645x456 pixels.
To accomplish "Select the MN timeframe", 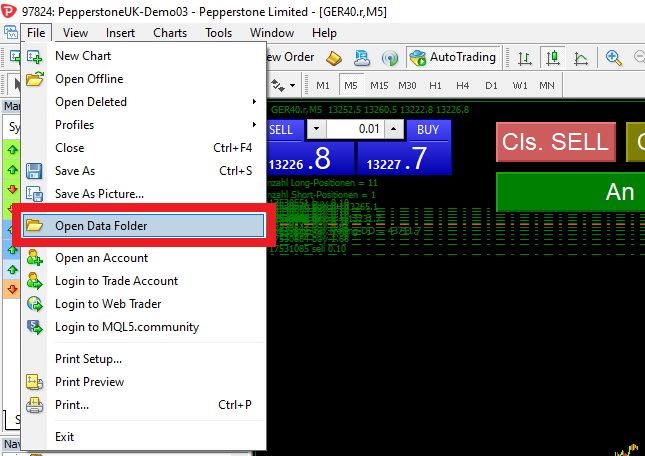I will pos(547,85).
